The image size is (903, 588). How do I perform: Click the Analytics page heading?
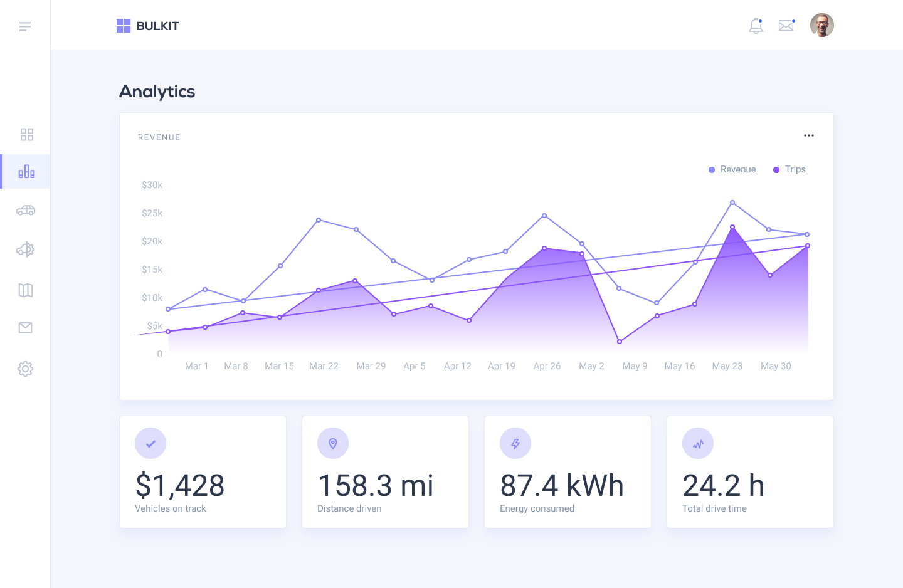click(x=157, y=92)
